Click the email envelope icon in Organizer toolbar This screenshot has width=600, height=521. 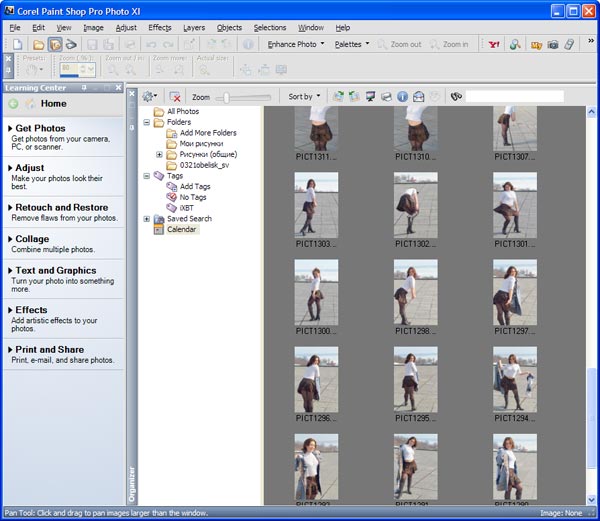click(417, 97)
